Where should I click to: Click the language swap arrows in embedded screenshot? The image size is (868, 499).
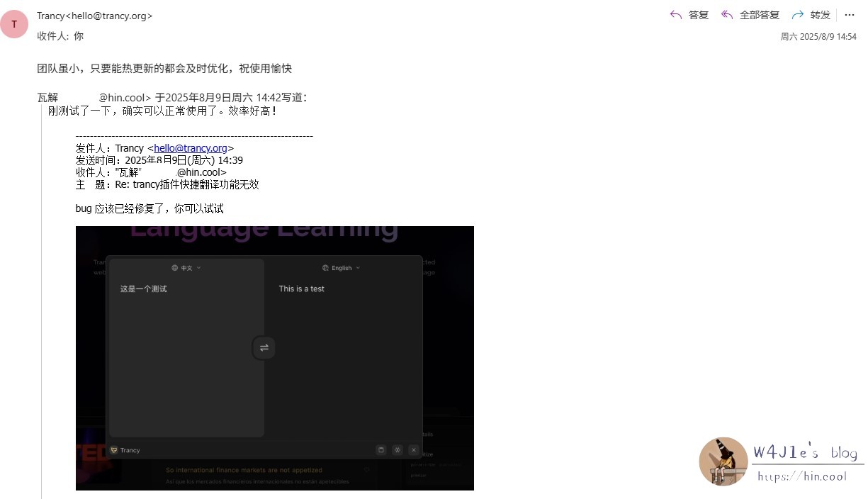coord(264,347)
